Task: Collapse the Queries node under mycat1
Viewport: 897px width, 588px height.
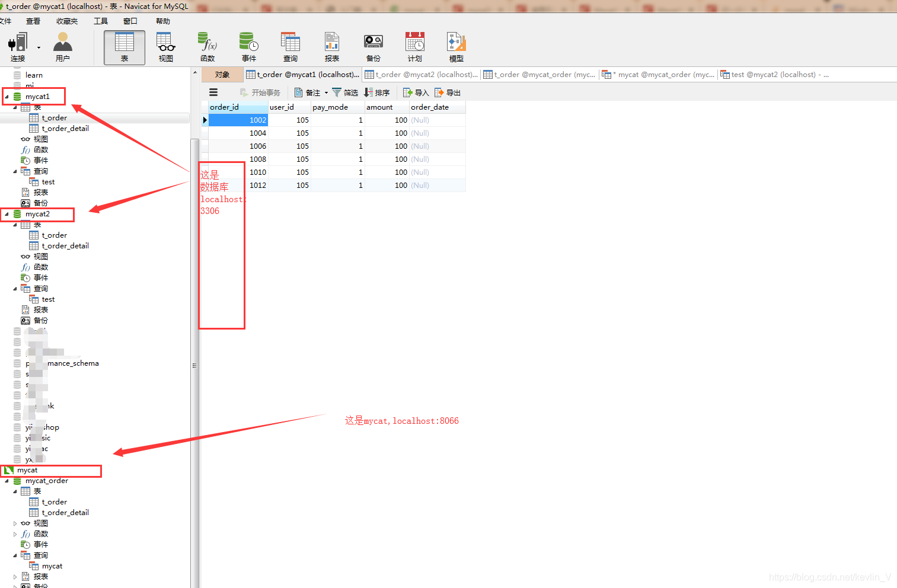Action: point(15,171)
